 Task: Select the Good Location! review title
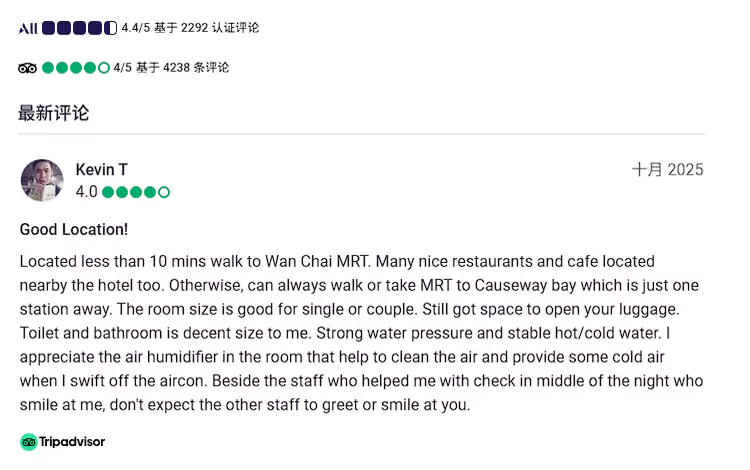[74, 229]
